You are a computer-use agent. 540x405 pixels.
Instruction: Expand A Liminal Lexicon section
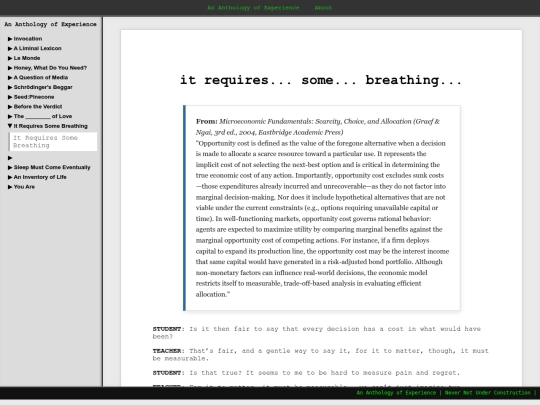tap(34, 48)
